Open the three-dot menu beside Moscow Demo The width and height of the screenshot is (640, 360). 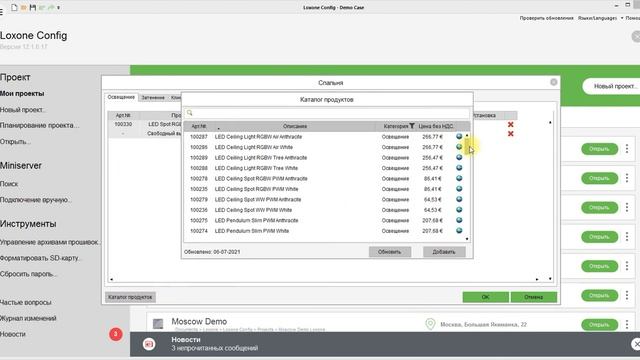[x=627, y=324]
